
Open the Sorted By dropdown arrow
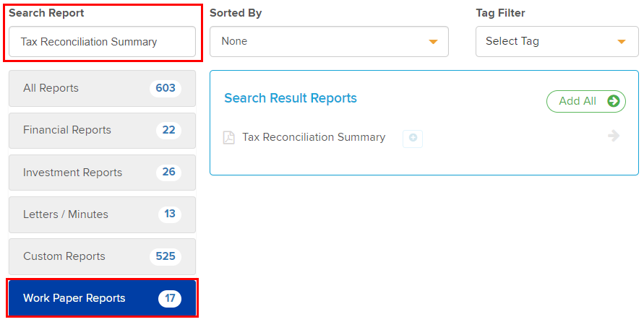click(x=433, y=42)
